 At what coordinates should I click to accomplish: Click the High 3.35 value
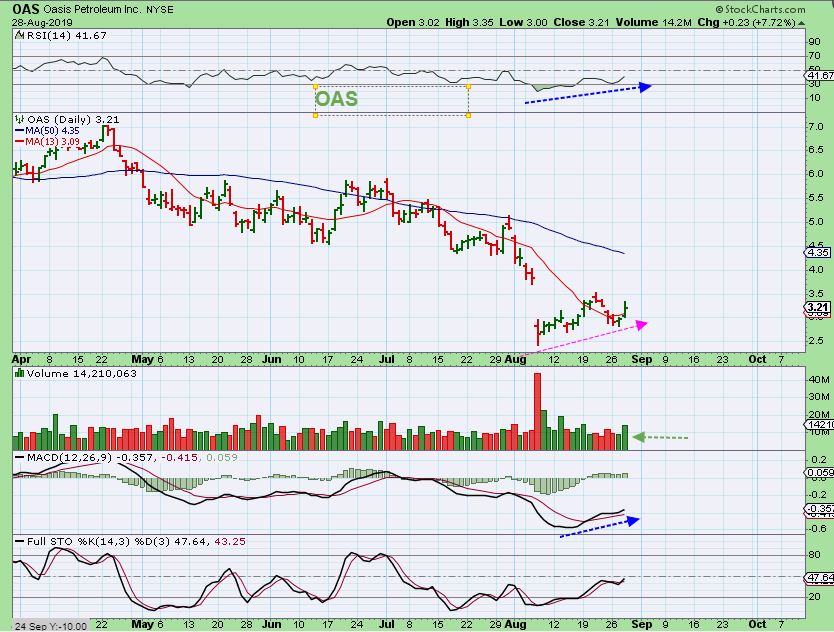[x=469, y=22]
